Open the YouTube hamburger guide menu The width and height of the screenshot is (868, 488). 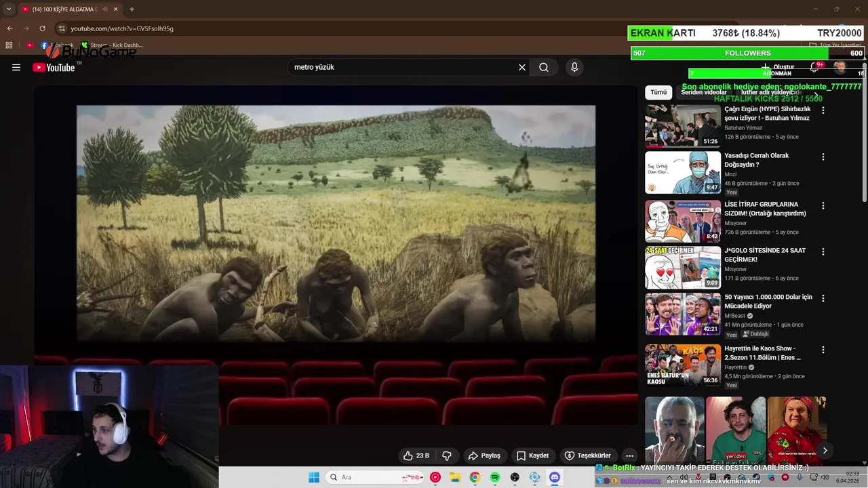[16, 67]
